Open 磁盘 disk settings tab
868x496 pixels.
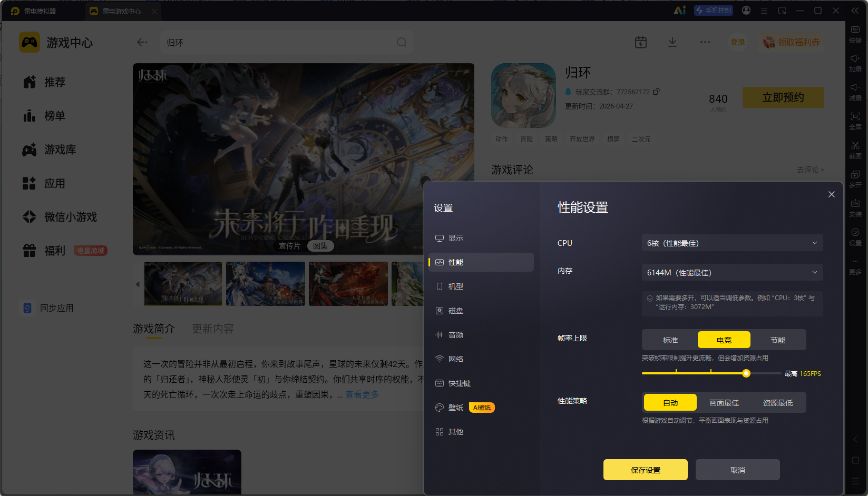pyautogui.click(x=481, y=311)
